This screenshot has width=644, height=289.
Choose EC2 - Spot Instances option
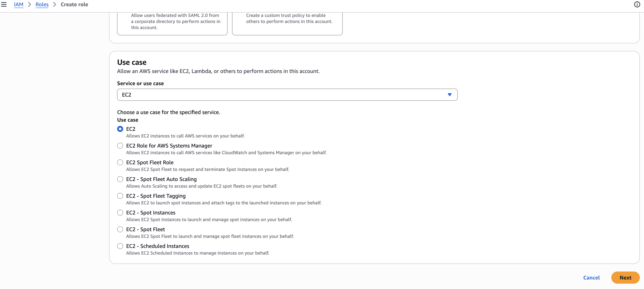tap(120, 213)
